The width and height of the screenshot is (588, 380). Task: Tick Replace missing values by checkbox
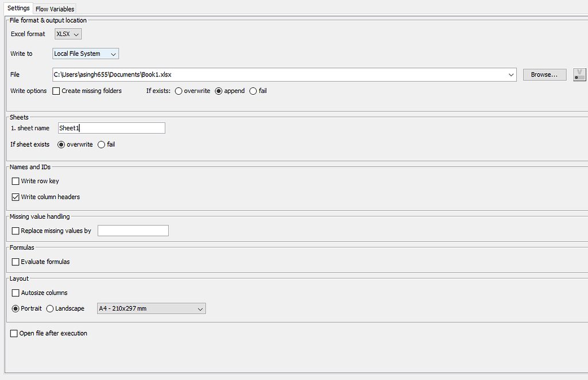pos(16,231)
